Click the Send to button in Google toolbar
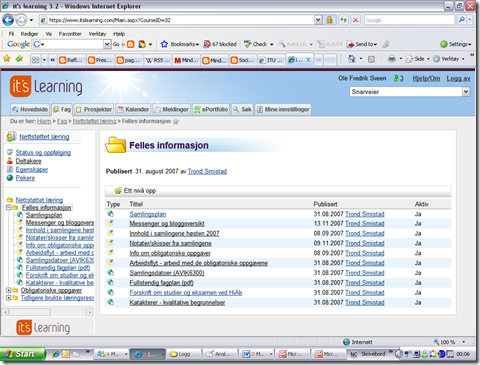The width and height of the screenshot is (480, 365). [x=362, y=44]
